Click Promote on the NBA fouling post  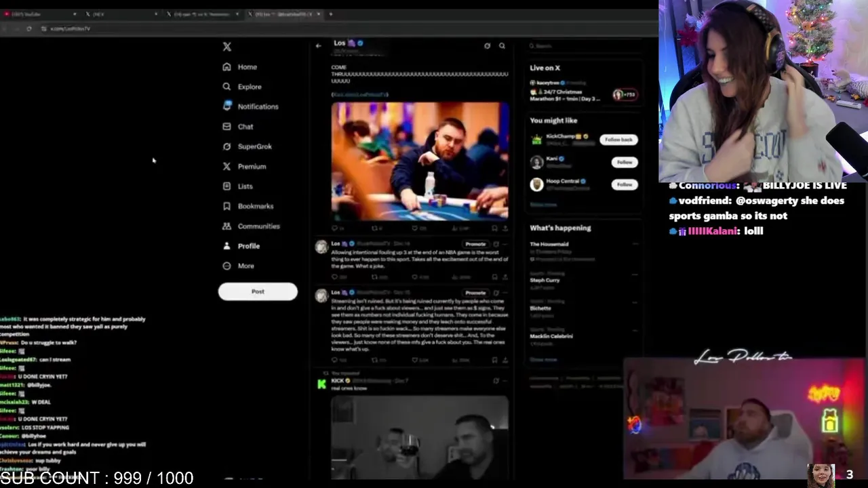pyautogui.click(x=475, y=244)
